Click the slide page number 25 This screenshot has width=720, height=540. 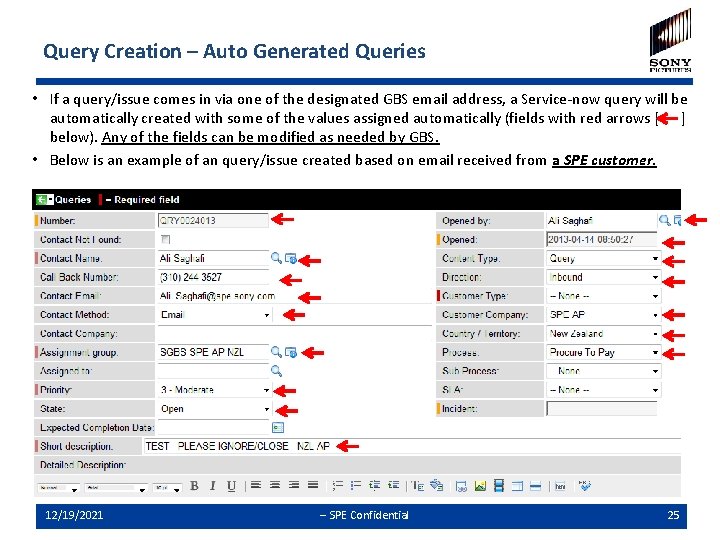[x=673, y=515]
